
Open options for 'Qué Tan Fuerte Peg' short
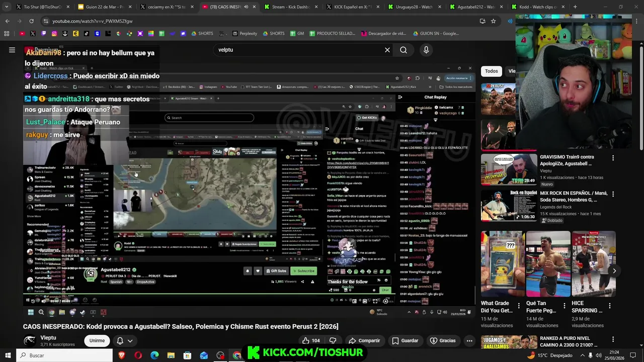pos(564,305)
